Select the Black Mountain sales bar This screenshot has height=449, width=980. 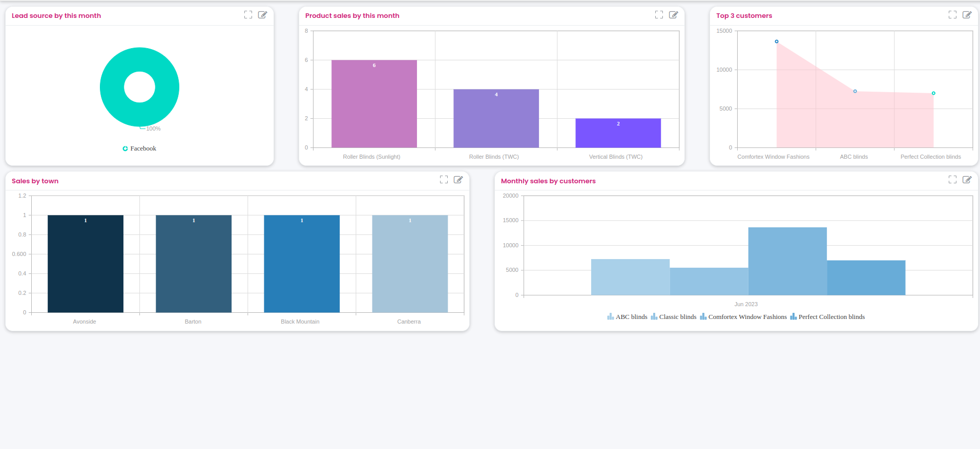pos(302,264)
